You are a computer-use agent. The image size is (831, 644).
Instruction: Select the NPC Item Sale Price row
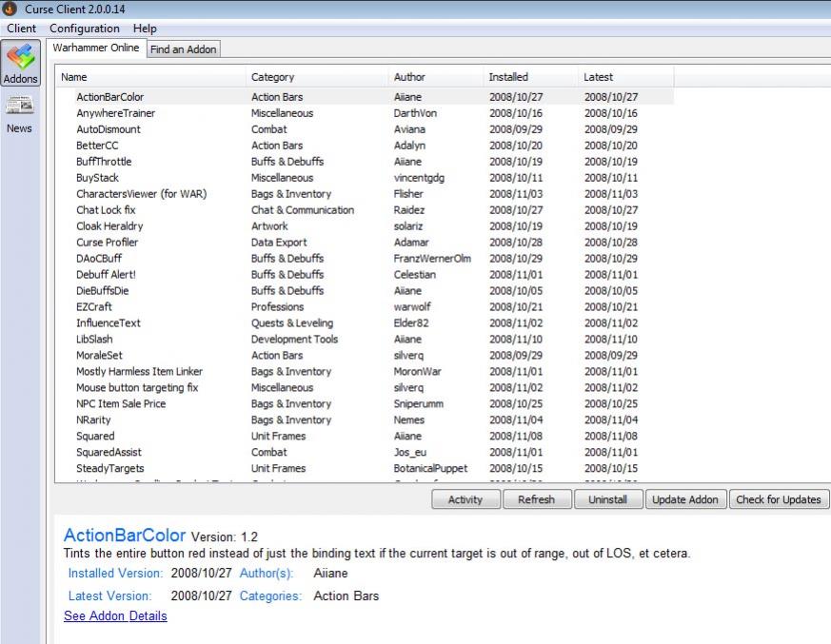tap(365, 403)
